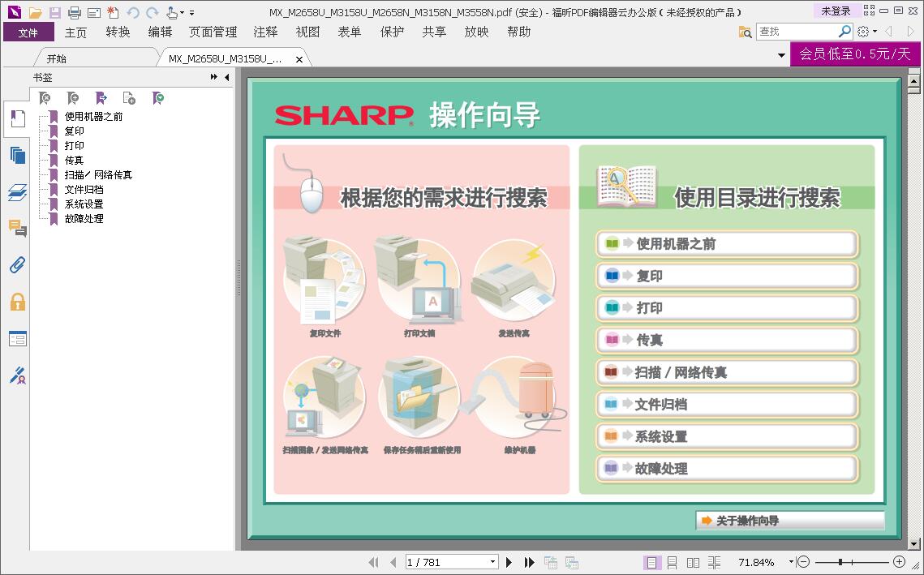This screenshot has height=575, width=924.
Task: Open a file with the folder icon
Action: 36,12
